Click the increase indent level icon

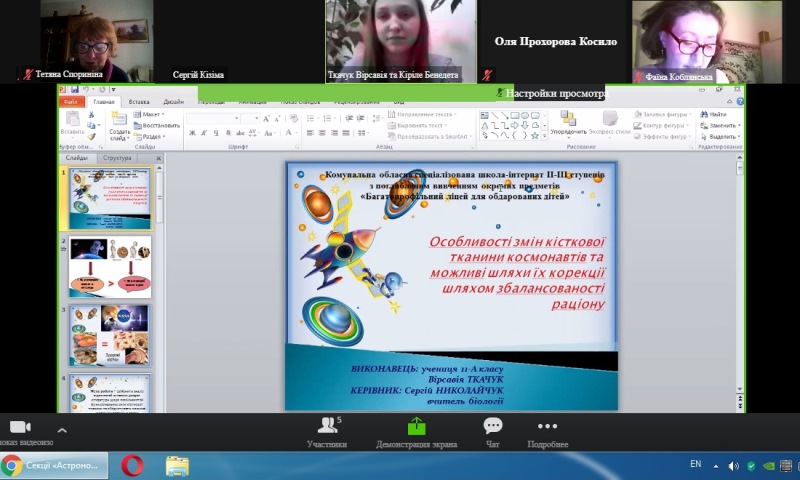361,118
